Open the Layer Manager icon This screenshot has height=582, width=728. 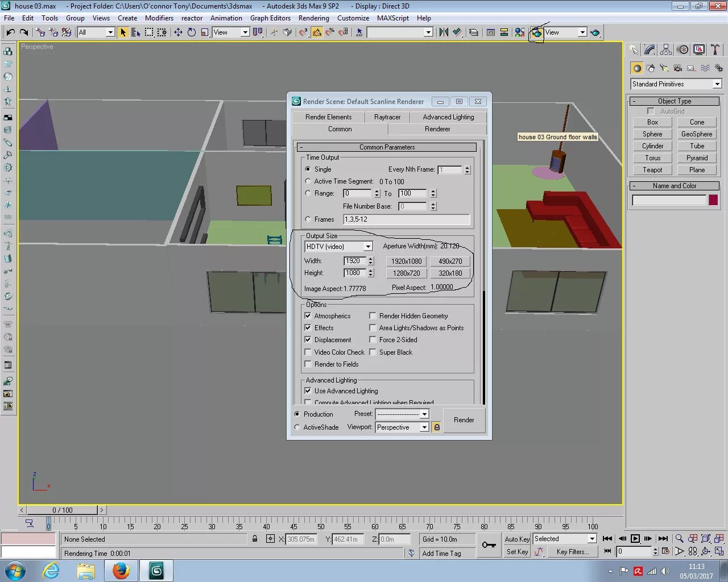click(x=473, y=32)
